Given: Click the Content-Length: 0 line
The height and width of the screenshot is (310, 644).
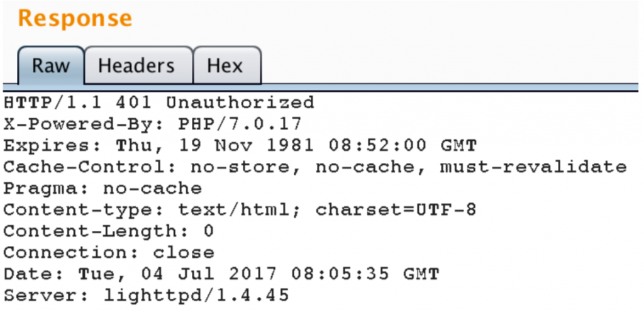Looking at the screenshot, I should [109, 231].
